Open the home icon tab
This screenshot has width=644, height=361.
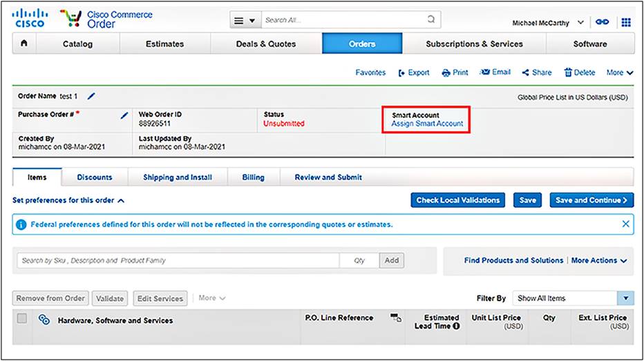pyautogui.click(x=24, y=43)
